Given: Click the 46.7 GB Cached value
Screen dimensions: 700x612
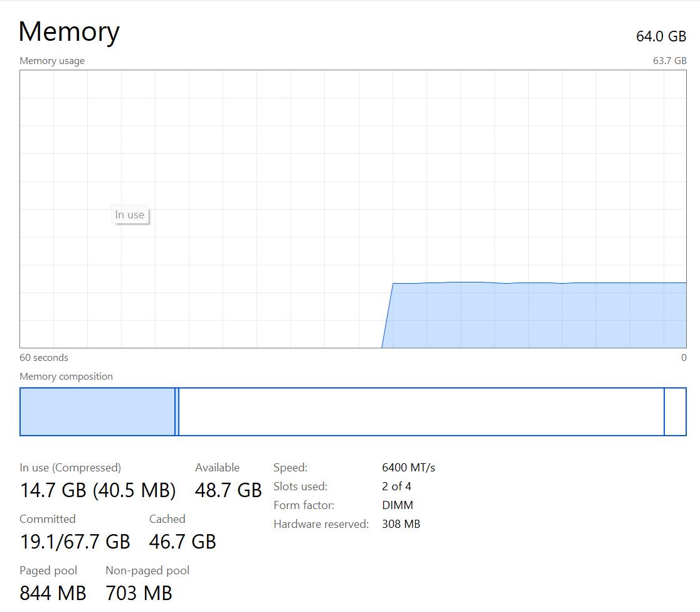Looking at the screenshot, I should [182, 542].
